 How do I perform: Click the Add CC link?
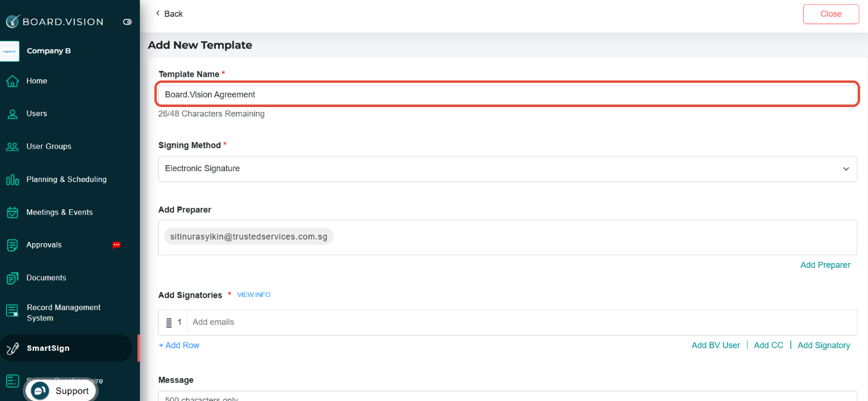[768, 345]
